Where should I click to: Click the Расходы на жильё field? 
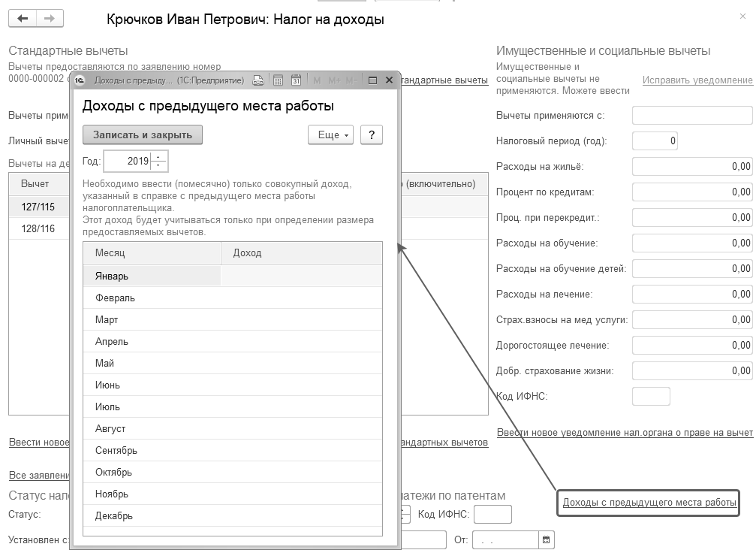click(x=692, y=167)
